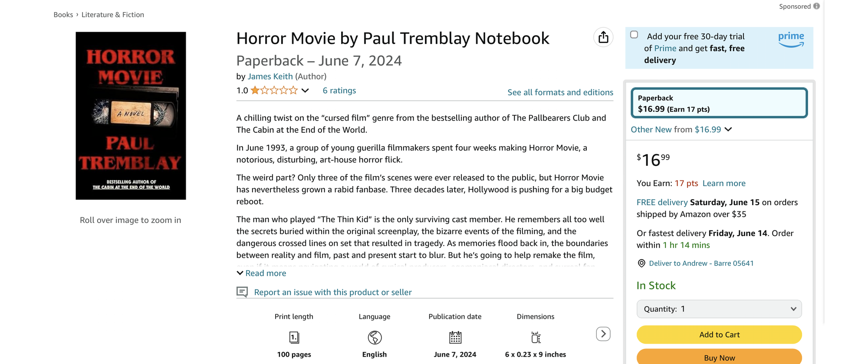Click the Sponsored info icon
868x364 pixels.
[x=816, y=6]
